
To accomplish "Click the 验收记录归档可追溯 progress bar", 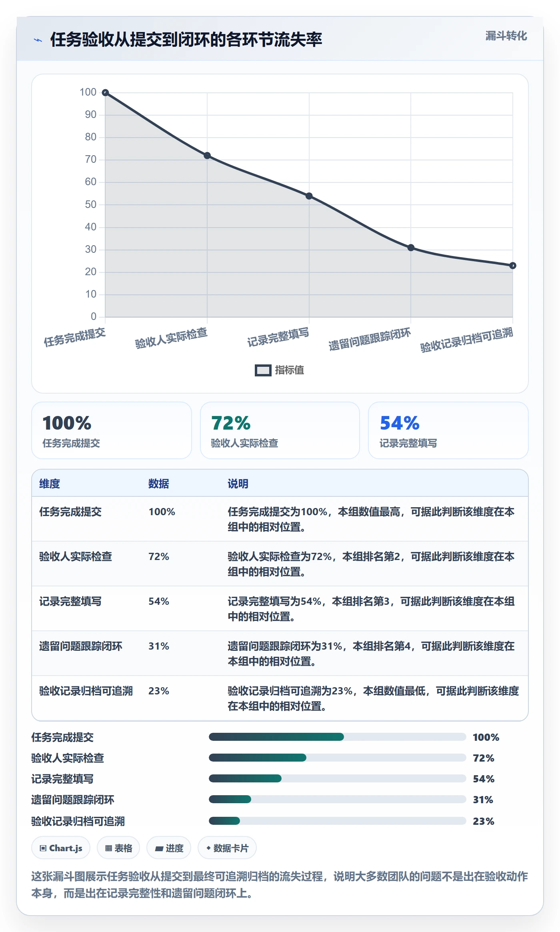I will (x=338, y=821).
